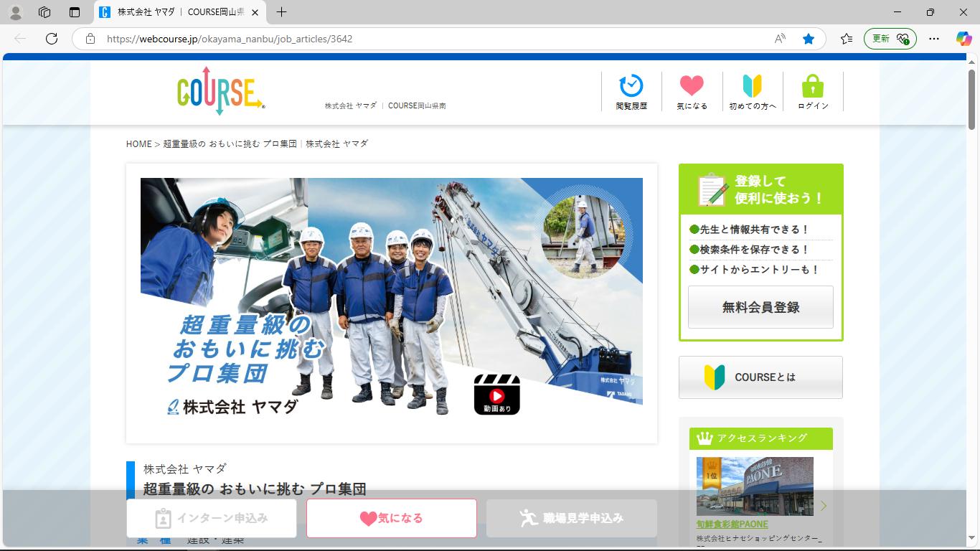Follow the HOME breadcrumb link

point(138,143)
